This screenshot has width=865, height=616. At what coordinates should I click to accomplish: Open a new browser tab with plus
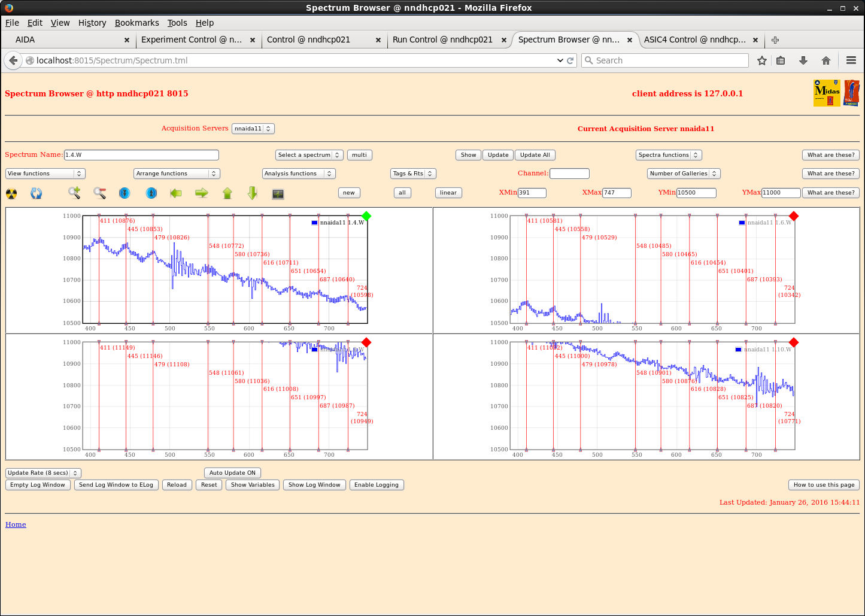[x=775, y=40]
